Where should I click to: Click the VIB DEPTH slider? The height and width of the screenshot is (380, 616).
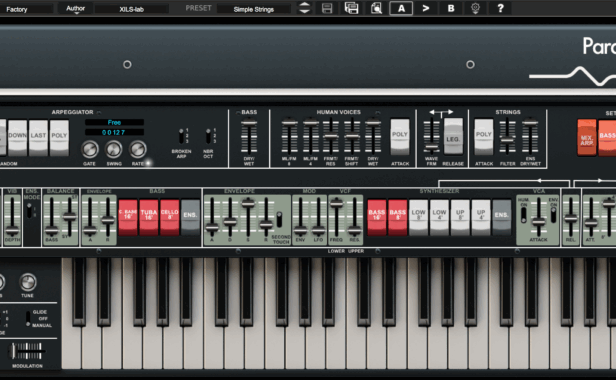click(x=12, y=216)
